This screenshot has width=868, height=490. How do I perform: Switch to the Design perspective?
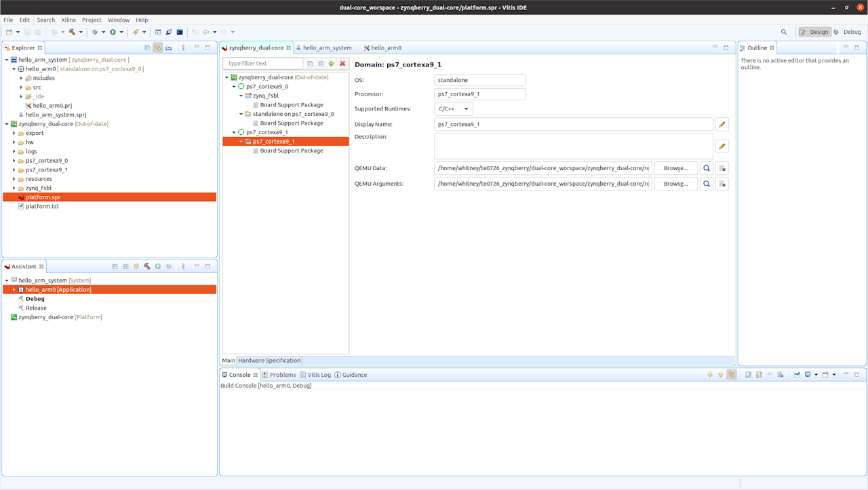814,32
